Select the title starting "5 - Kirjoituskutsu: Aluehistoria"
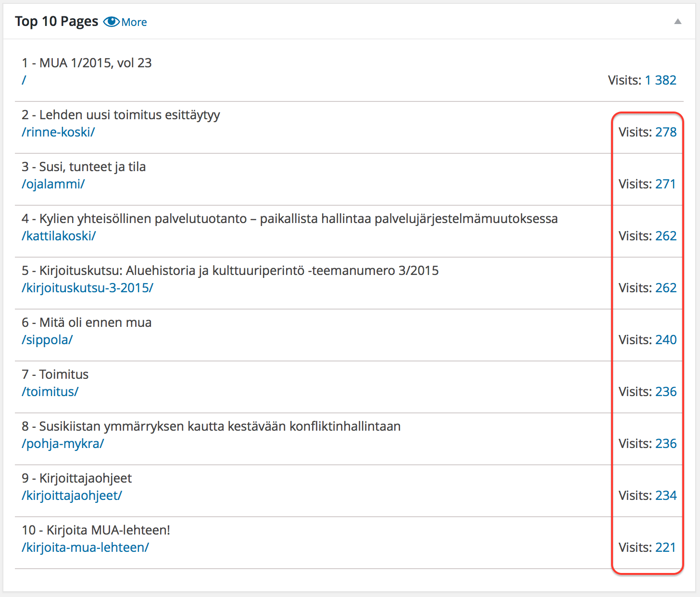700x597 pixels. tap(230, 271)
